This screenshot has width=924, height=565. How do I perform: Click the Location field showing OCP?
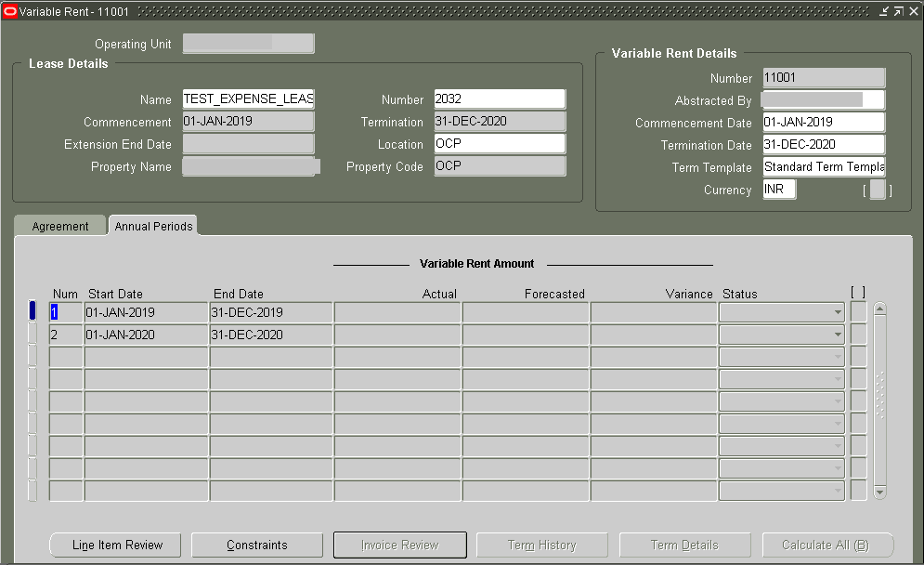tap(500, 144)
